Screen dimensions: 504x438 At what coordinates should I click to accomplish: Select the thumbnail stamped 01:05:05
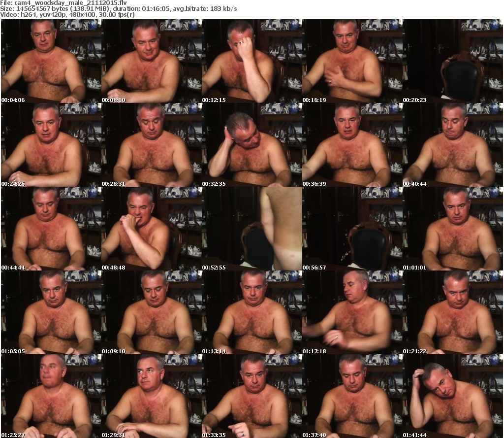(51, 312)
